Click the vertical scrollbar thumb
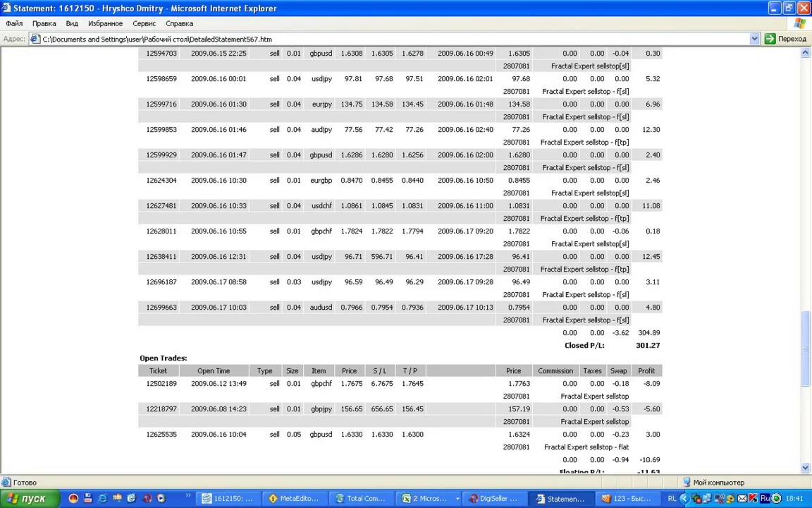812x508 pixels. point(805,349)
